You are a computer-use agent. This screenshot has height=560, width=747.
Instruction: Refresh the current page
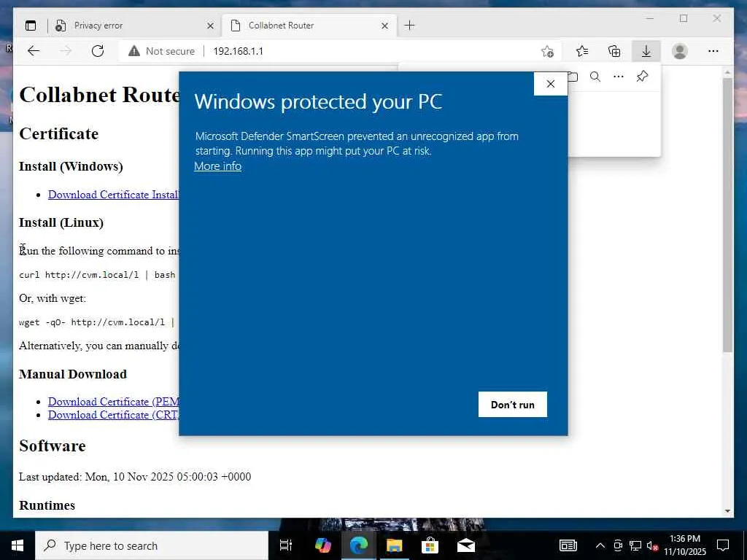tap(98, 51)
